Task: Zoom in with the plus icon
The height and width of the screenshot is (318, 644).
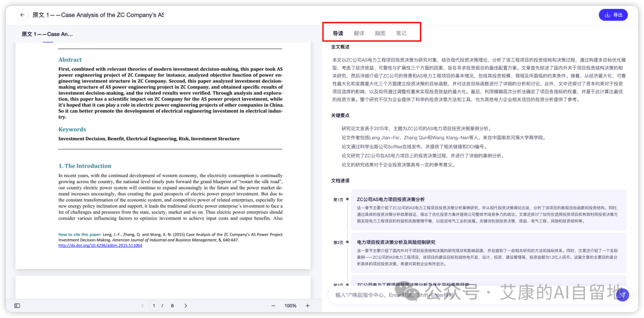Action: click(x=307, y=305)
